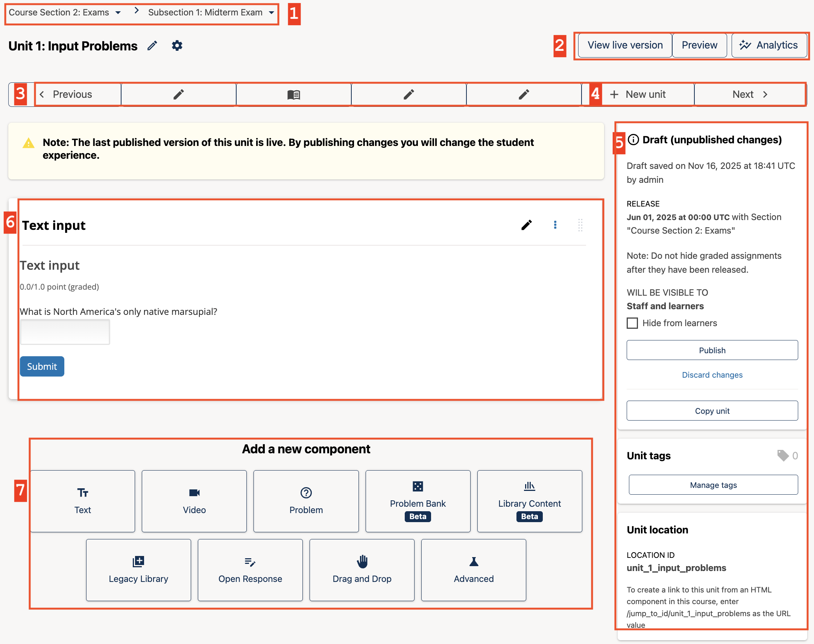Expand Course Section 2: Exams dropdown

pos(118,12)
